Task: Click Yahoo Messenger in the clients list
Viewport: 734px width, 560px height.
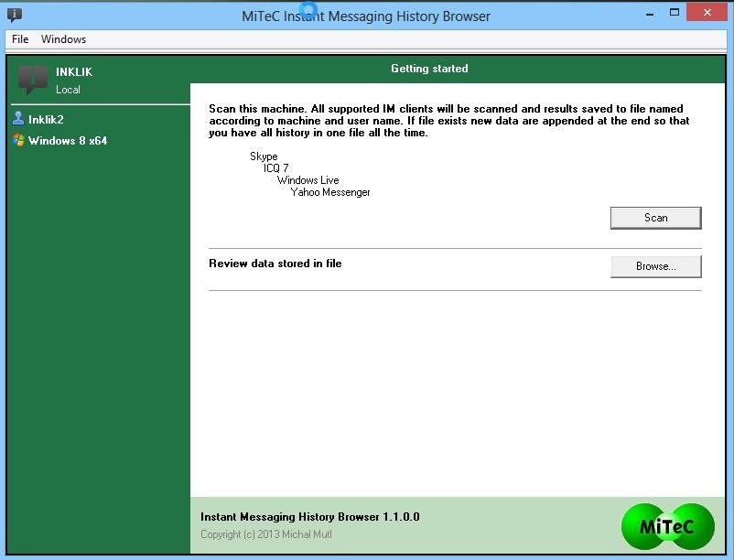Action: click(330, 192)
